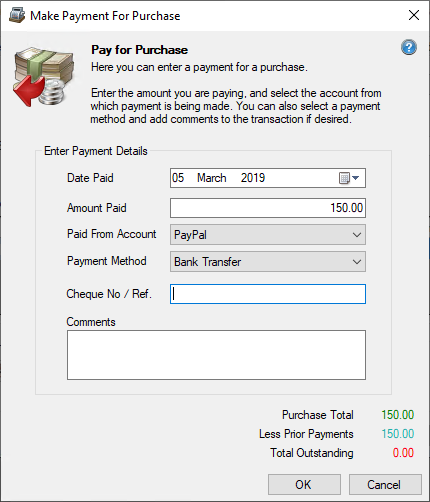Confirm the payment with OK
The width and height of the screenshot is (430, 502).
coord(304,485)
